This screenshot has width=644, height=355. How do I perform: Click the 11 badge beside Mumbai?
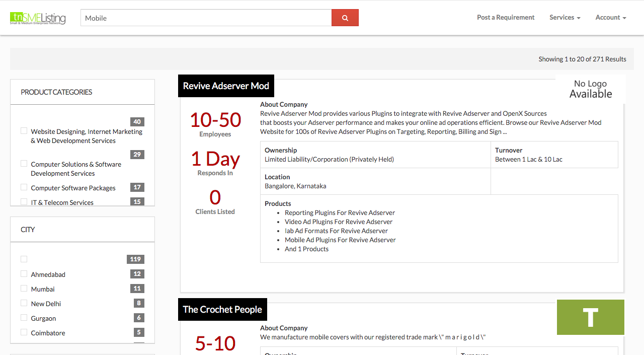click(137, 289)
